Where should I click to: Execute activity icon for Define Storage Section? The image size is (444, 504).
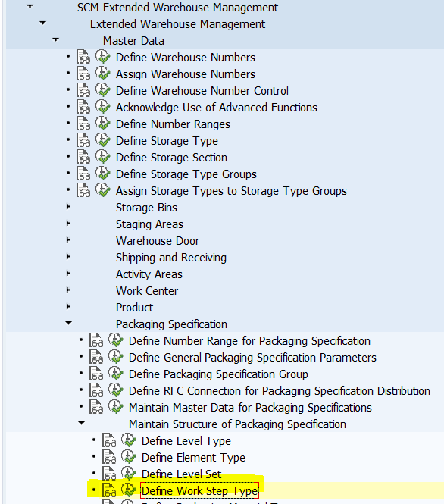tap(103, 157)
